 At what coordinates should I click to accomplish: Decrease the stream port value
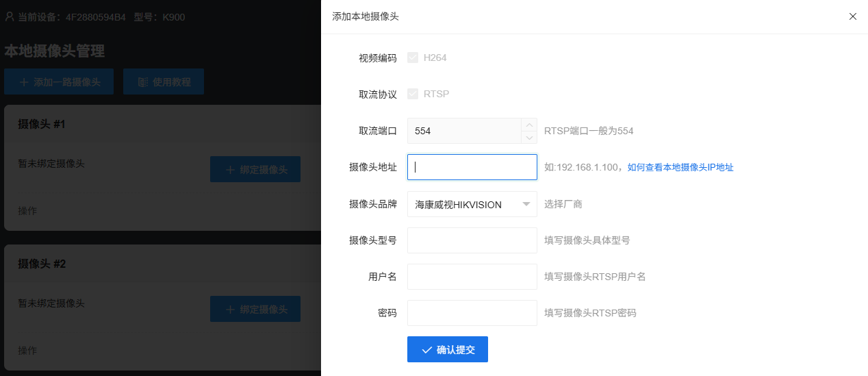[x=528, y=137]
